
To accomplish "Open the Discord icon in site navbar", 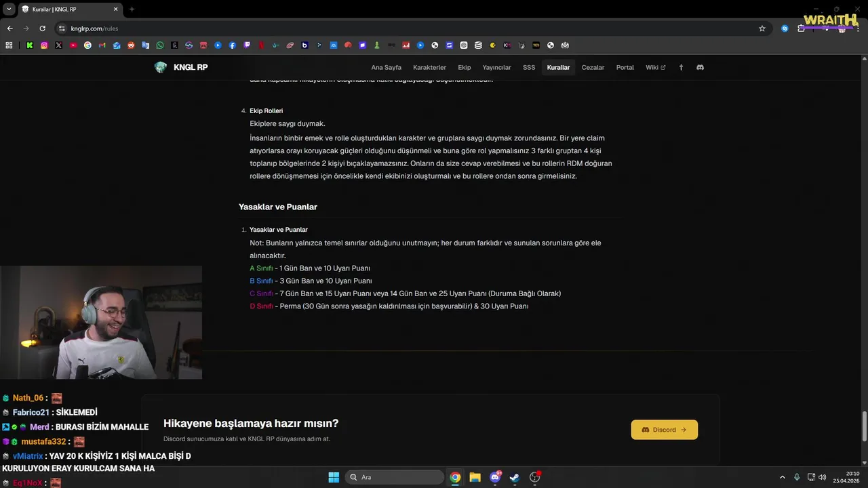I will coord(700,67).
